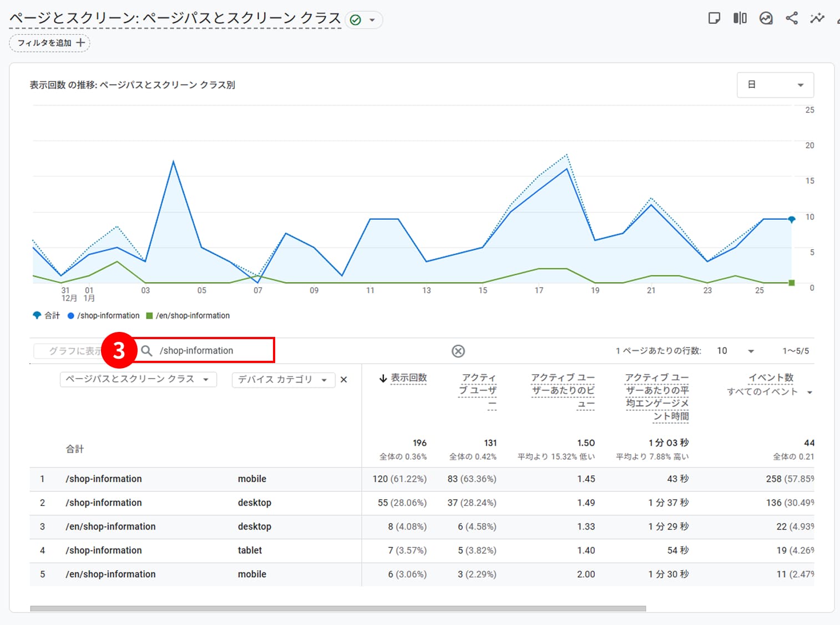Click the insights chart icon
This screenshot has width=840, height=625.
(x=766, y=18)
